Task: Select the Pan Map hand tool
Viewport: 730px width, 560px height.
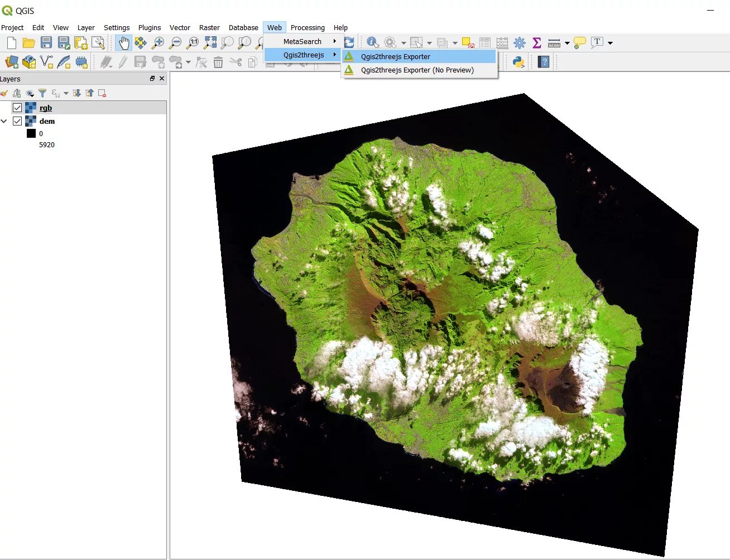Action: [123, 42]
